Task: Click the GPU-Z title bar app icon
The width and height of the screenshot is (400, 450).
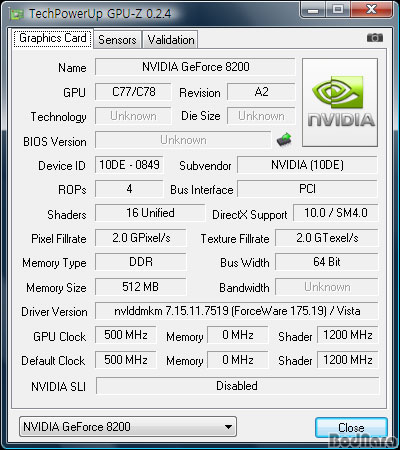Action: coord(17,14)
